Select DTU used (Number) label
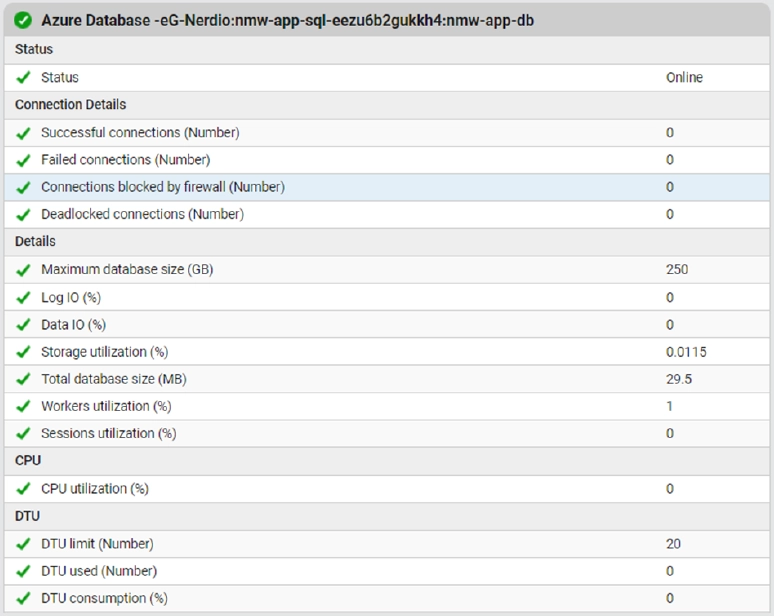This screenshot has width=774, height=616. [x=99, y=571]
